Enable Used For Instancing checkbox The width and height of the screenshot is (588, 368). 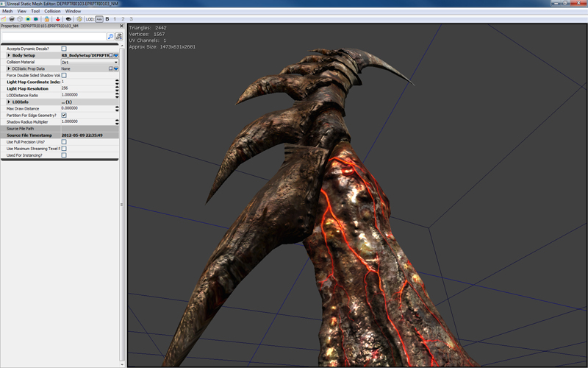(x=64, y=155)
